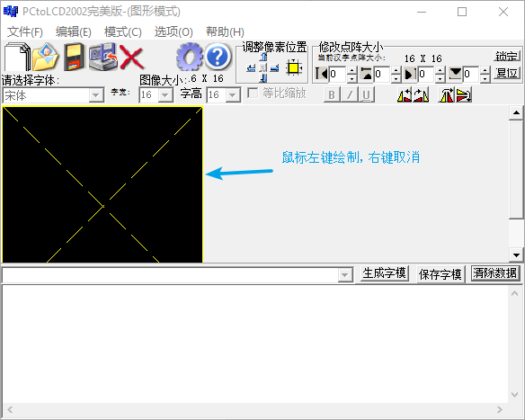This screenshot has width=525, height=420.
Task: Decrease the top margin stepper value
Action: click(396, 78)
